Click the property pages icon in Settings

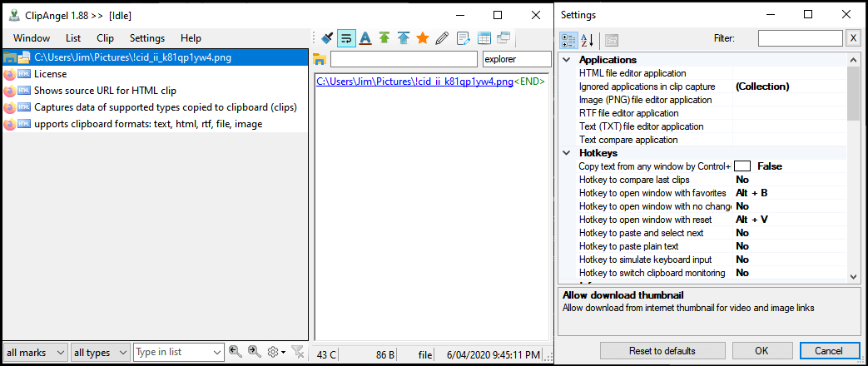611,40
